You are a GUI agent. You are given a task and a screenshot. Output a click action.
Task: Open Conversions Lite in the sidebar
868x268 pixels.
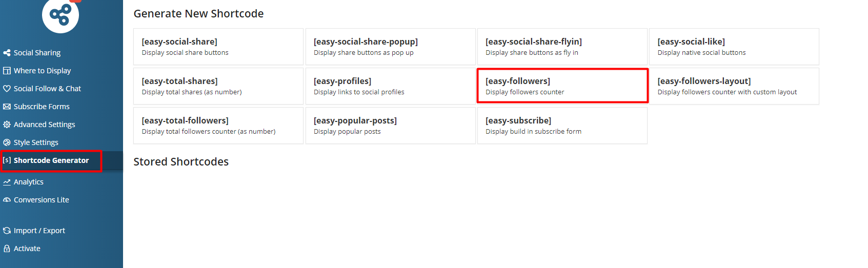click(x=41, y=200)
